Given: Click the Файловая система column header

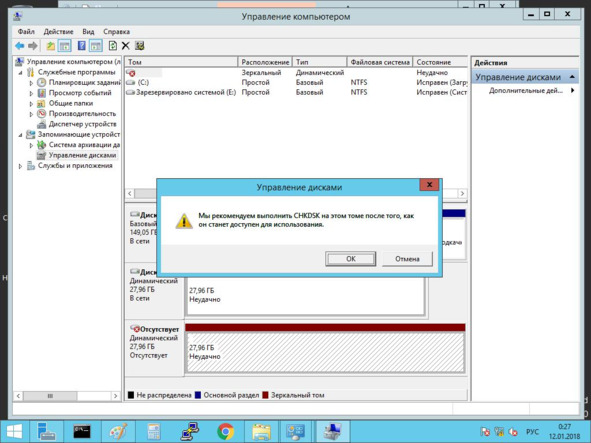Looking at the screenshot, I should point(380,62).
